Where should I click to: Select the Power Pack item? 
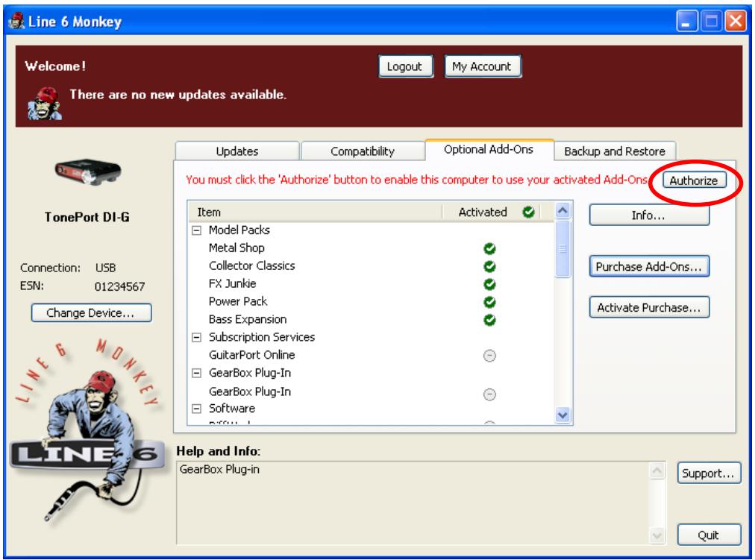point(238,301)
